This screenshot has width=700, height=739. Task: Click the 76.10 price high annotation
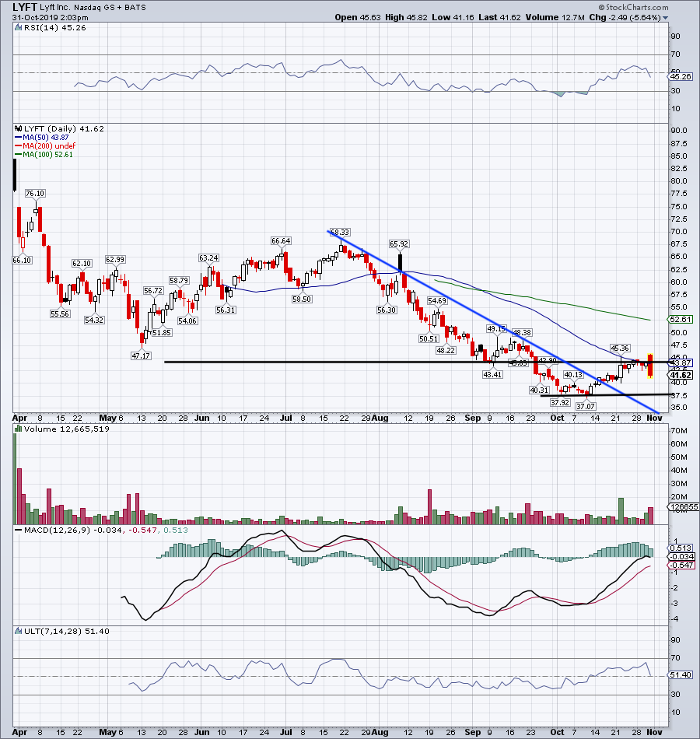(x=35, y=193)
